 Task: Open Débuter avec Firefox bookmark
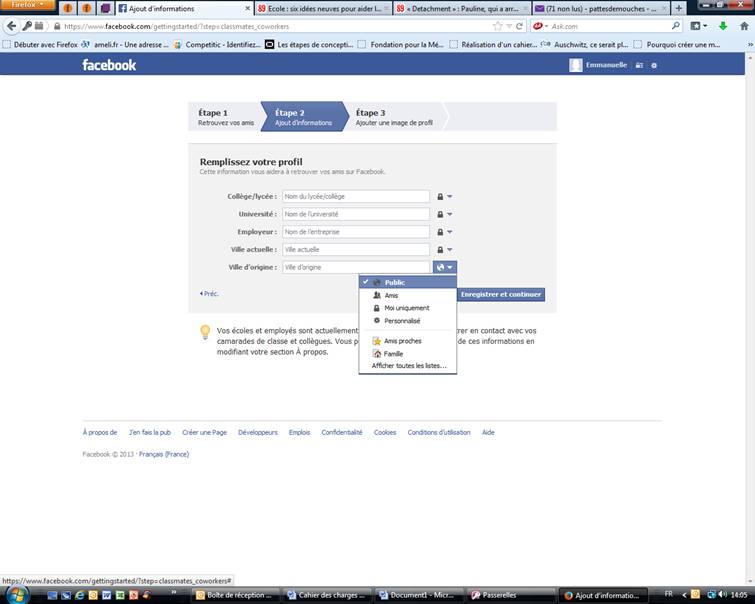click(41, 45)
